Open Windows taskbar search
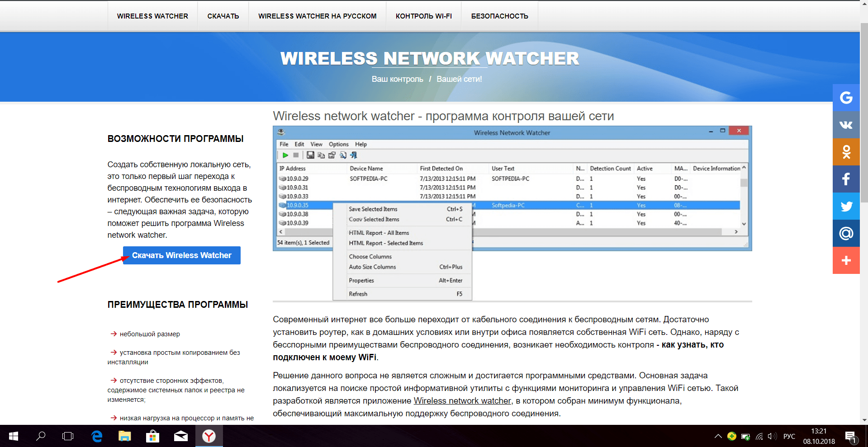 pos(41,436)
